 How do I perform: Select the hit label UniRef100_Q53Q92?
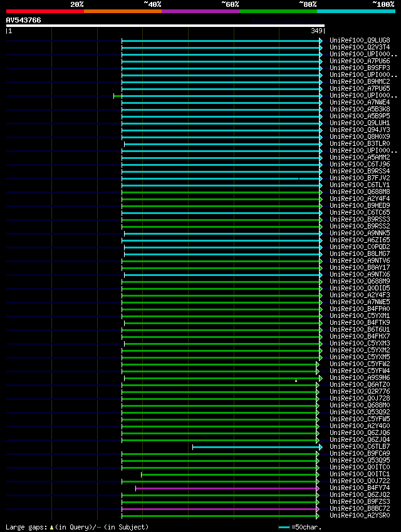[360, 412]
